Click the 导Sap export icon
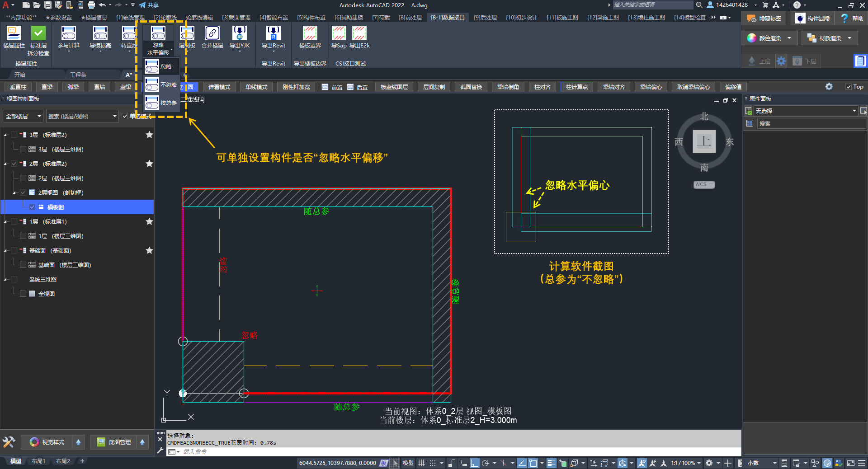Image resolution: width=868 pixels, height=469 pixels. pos(339,33)
